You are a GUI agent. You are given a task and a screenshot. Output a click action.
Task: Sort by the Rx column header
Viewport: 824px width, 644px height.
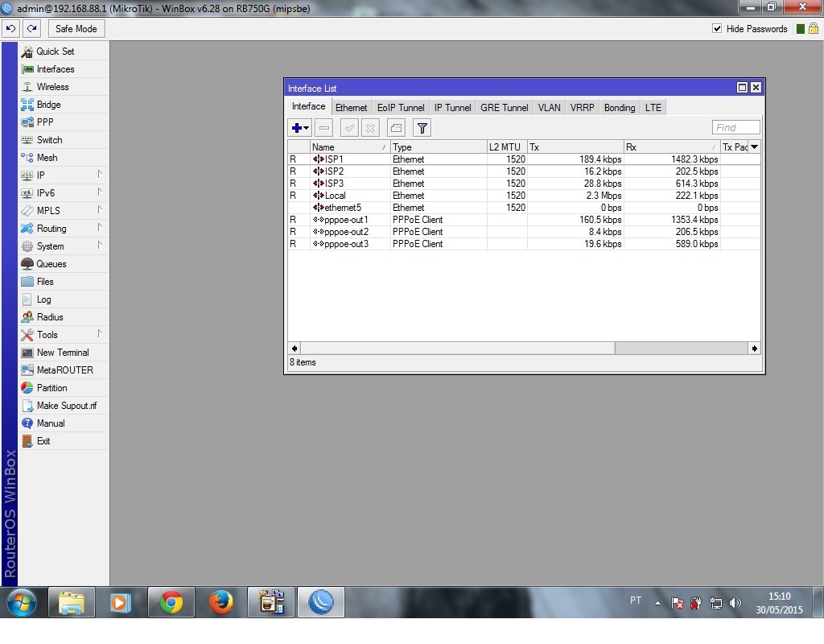click(x=672, y=147)
